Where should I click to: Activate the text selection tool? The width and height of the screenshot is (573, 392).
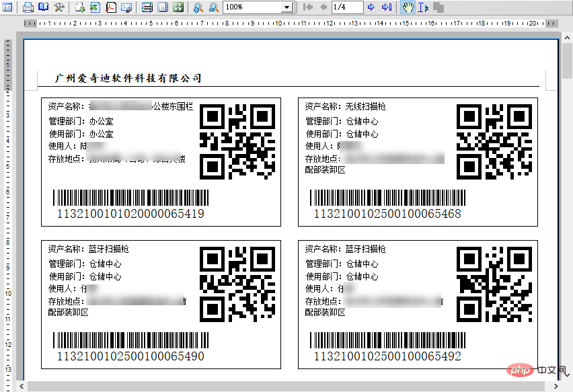(423, 7)
